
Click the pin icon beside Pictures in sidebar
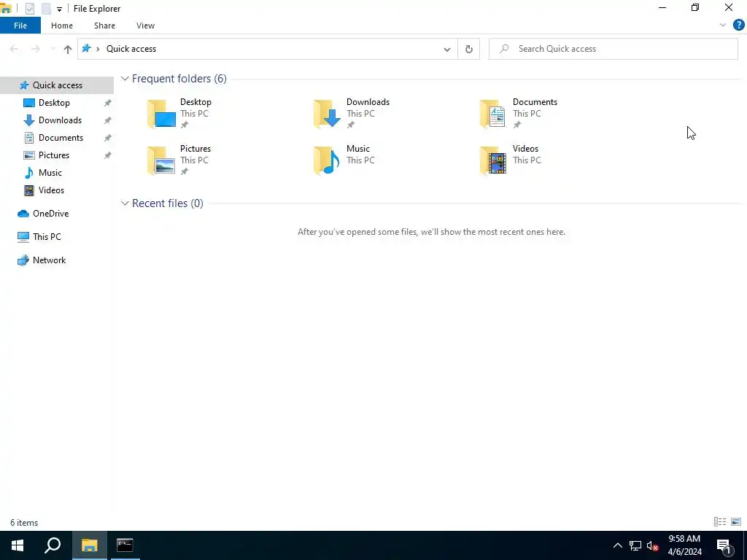108,155
